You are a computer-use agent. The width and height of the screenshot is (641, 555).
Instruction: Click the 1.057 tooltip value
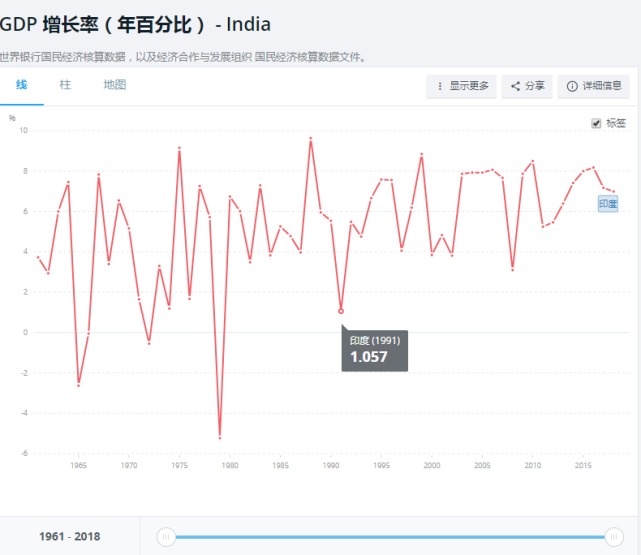369,357
